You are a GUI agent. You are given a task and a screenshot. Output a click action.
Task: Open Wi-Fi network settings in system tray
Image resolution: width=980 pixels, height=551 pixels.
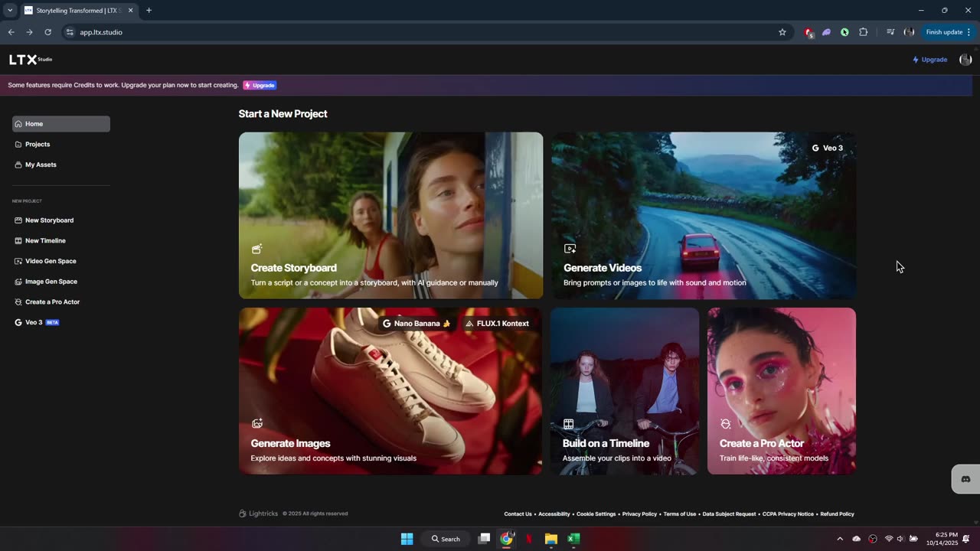pos(889,539)
